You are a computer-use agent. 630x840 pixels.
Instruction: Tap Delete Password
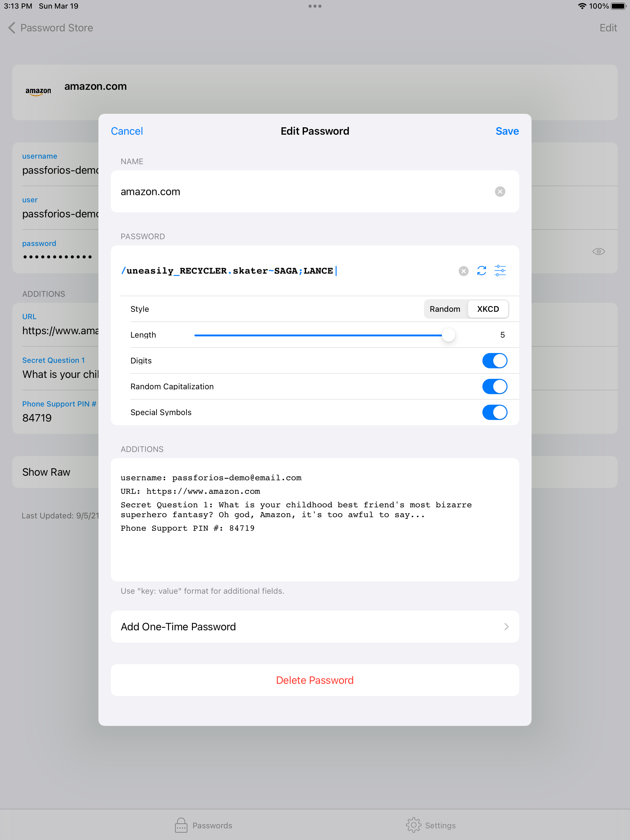(315, 680)
